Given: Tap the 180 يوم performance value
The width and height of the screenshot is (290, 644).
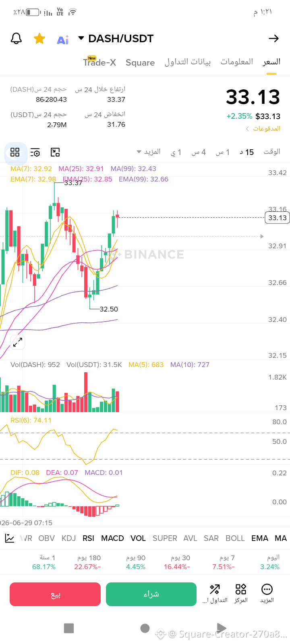Looking at the screenshot, I should 87,562.
